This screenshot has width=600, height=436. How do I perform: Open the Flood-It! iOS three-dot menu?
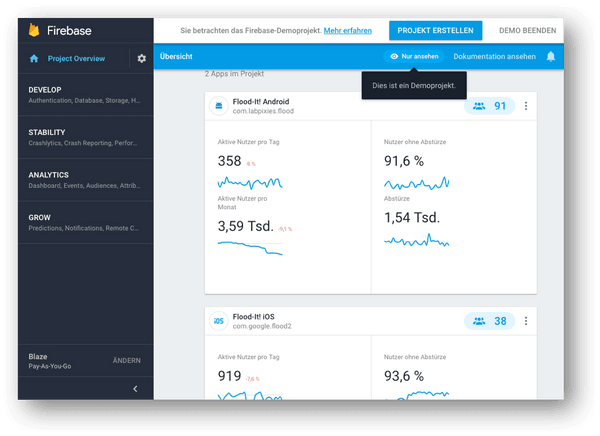point(526,321)
